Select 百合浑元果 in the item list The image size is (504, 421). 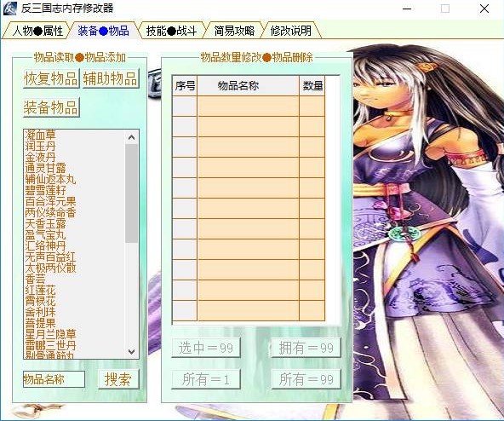point(50,201)
